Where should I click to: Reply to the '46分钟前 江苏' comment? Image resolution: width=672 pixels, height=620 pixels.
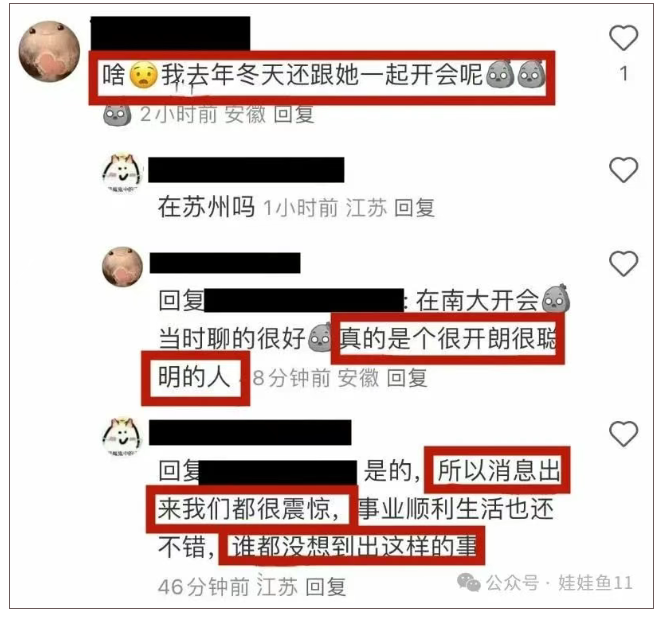pyautogui.click(x=325, y=587)
